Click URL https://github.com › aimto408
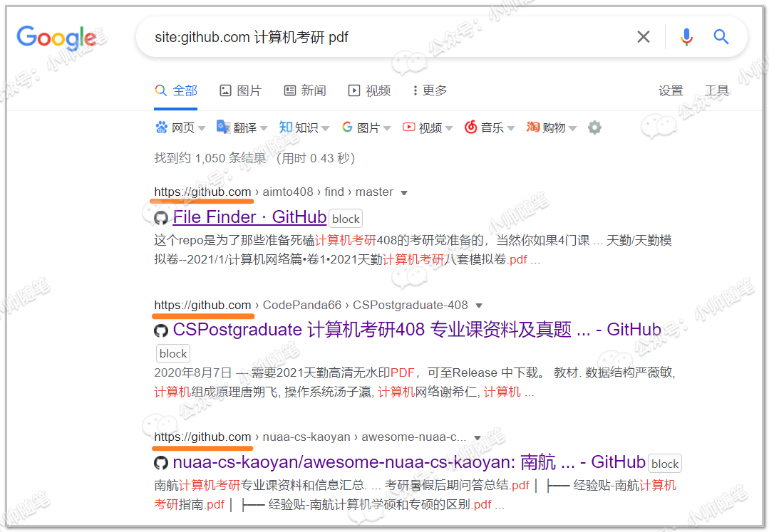 pyautogui.click(x=274, y=192)
